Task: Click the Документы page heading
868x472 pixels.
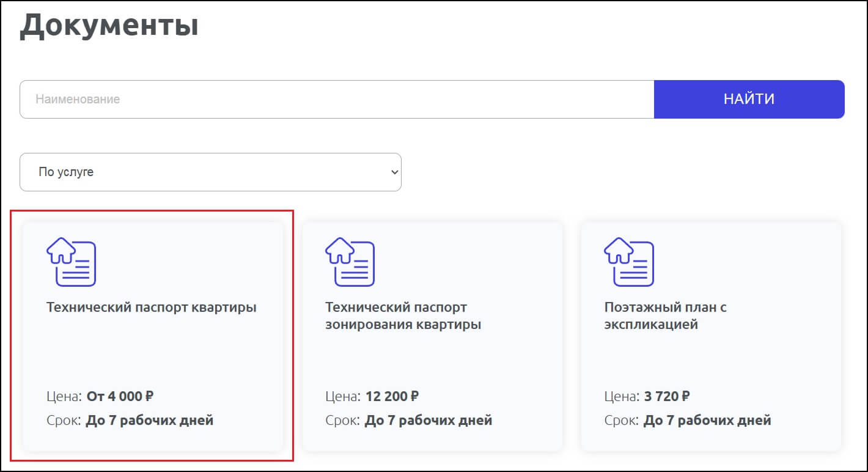Action: click(109, 25)
